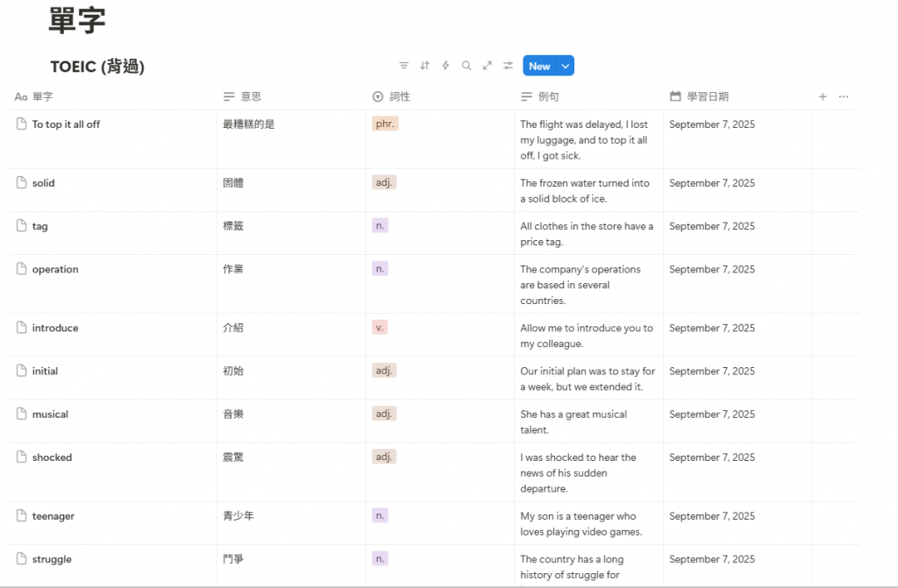The width and height of the screenshot is (898, 588).
Task: Click the 'phr.' orange tag
Action: coord(385,124)
